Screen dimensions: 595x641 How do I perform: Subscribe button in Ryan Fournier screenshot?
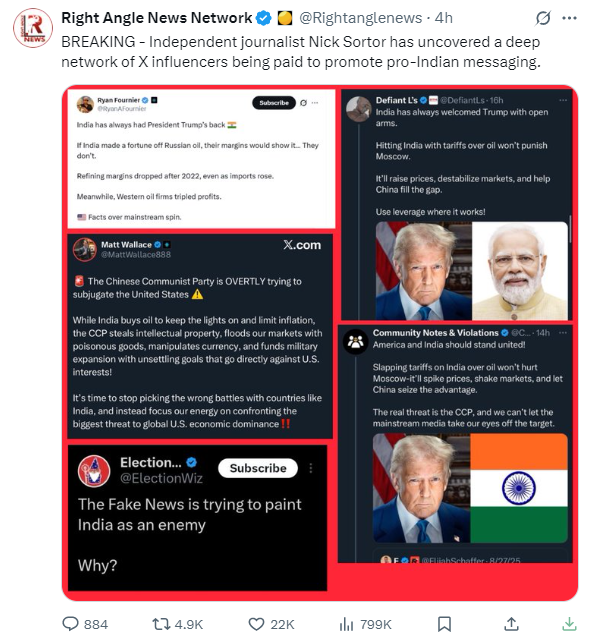[274, 103]
